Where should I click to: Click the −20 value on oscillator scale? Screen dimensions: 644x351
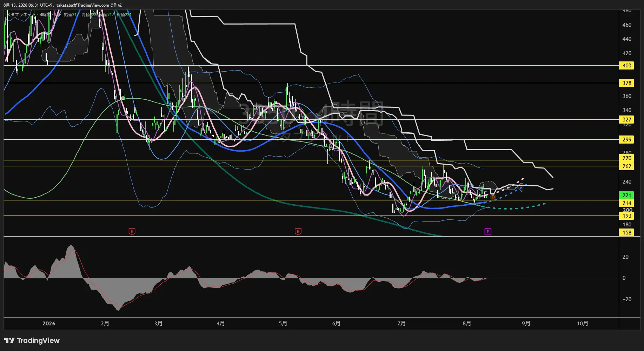(627, 299)
